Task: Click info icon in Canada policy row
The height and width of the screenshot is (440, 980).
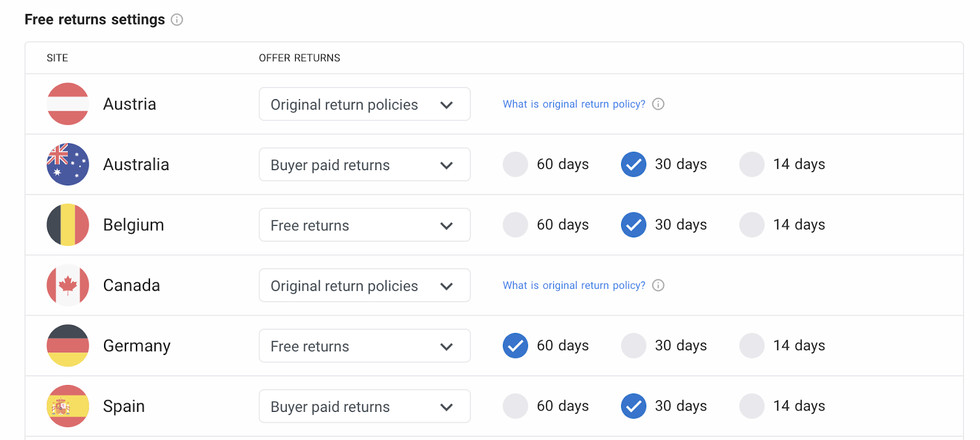Action: [x=658, y=285]
